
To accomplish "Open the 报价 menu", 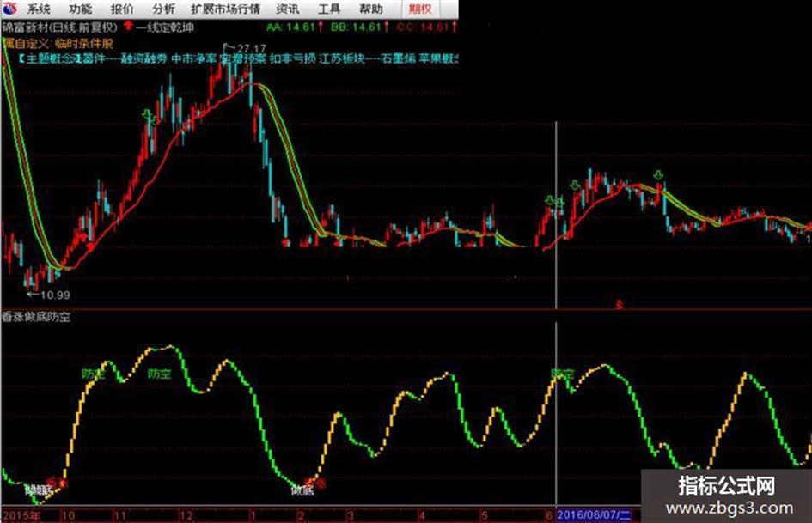I will [122, 9].
